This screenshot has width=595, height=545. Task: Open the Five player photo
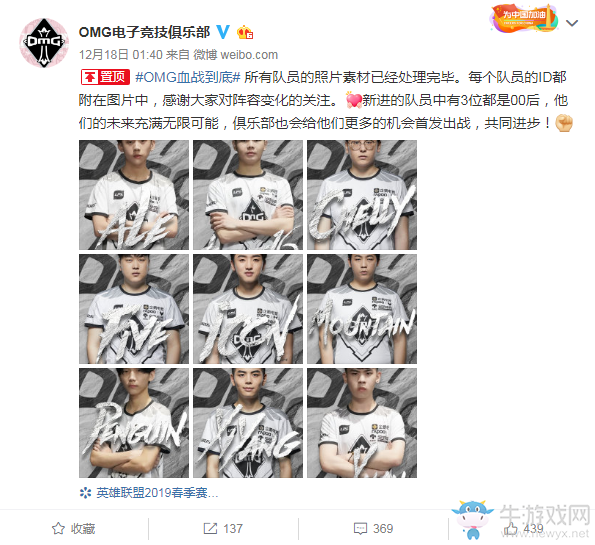pos(134,309)
